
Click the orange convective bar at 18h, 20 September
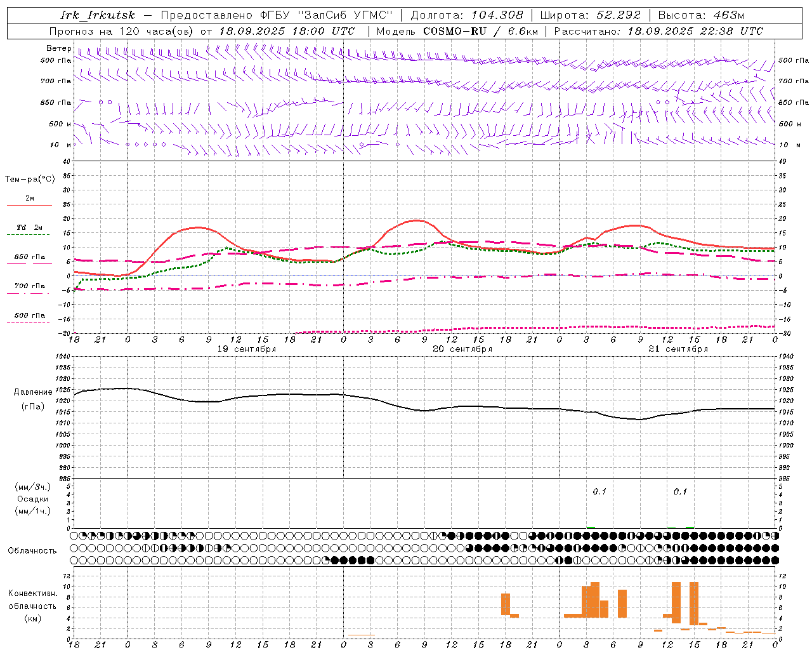[x=506, y=604]
